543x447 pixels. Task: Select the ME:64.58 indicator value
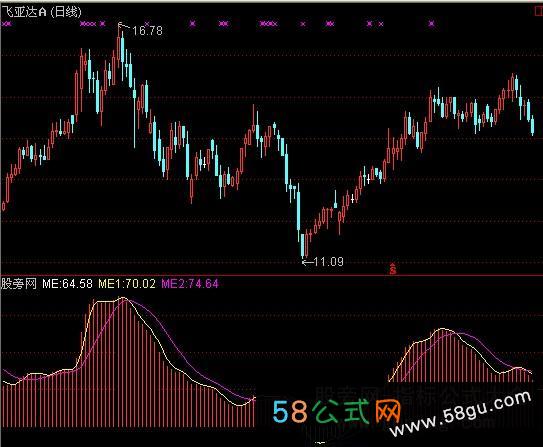(x=68, y=284)
